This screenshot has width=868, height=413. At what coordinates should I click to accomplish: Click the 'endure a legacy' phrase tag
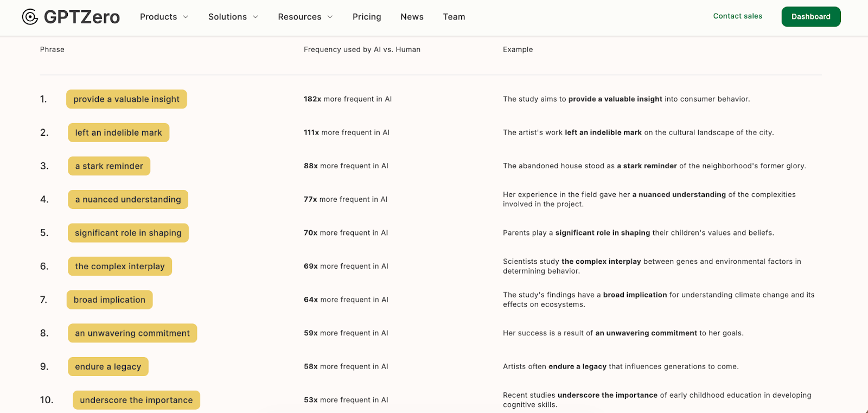[108, 367]
